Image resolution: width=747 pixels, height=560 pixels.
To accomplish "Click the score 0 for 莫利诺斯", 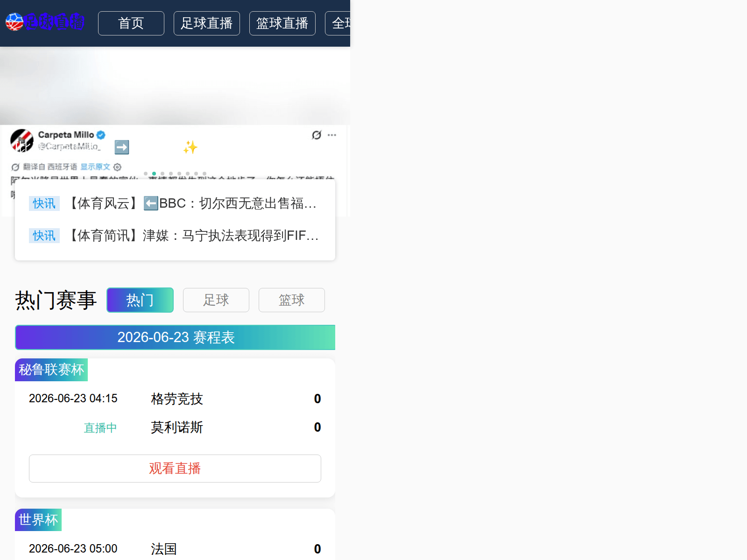I will coord(317,427).
